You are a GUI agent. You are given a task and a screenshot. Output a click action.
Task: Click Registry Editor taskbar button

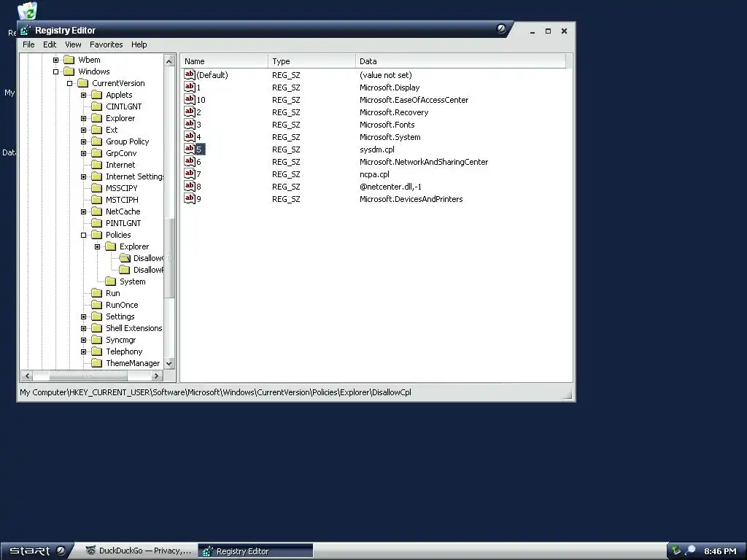[255, 551]
